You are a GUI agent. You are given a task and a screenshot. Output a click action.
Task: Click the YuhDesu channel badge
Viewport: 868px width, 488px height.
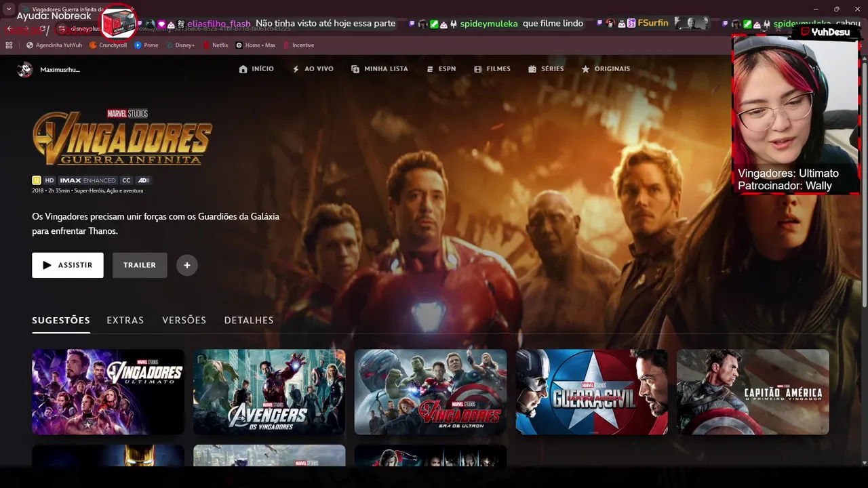pyautogui.click(x=825, y=32)
